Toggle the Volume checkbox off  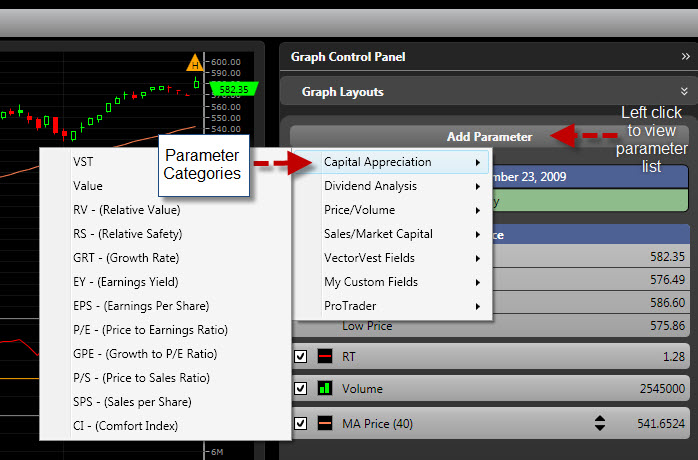[301, 389]
